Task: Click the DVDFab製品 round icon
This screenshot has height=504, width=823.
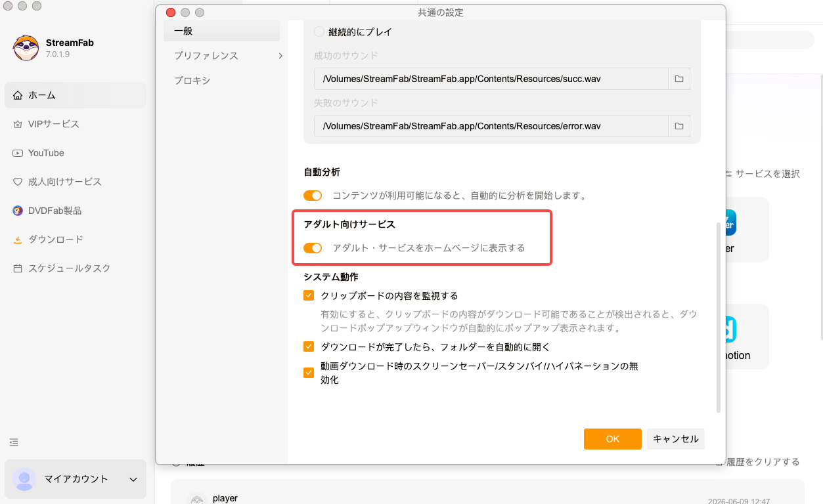Action: pos(18,211)
